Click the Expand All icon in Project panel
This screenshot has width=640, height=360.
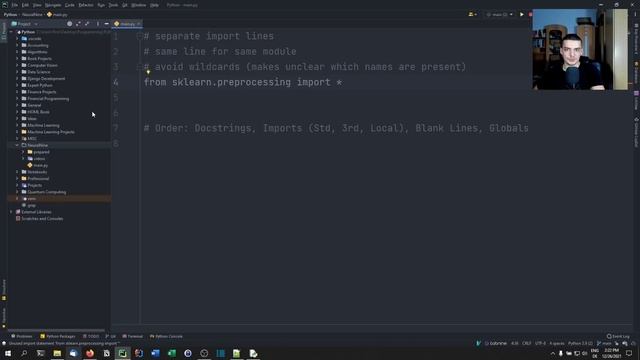(x=78, y=24)
